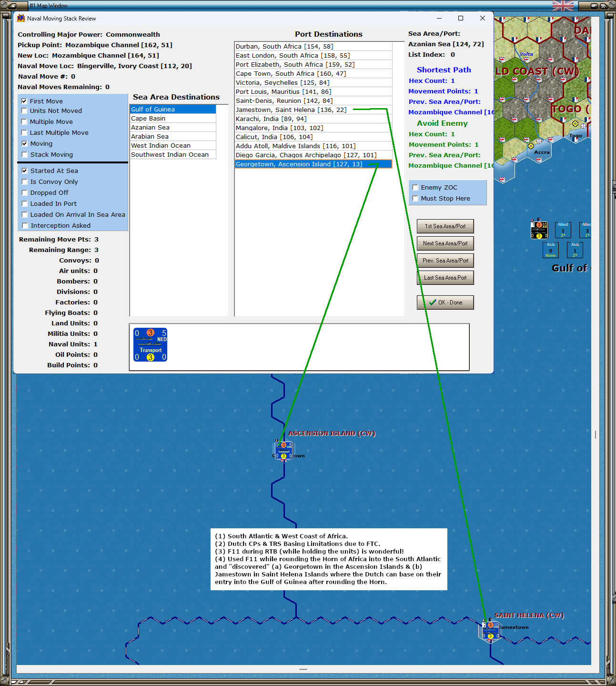This screenshot has width=616, height=686.
Task: Enable the Is Convoy Only checkbox
Action: click(x=24, y=182)
